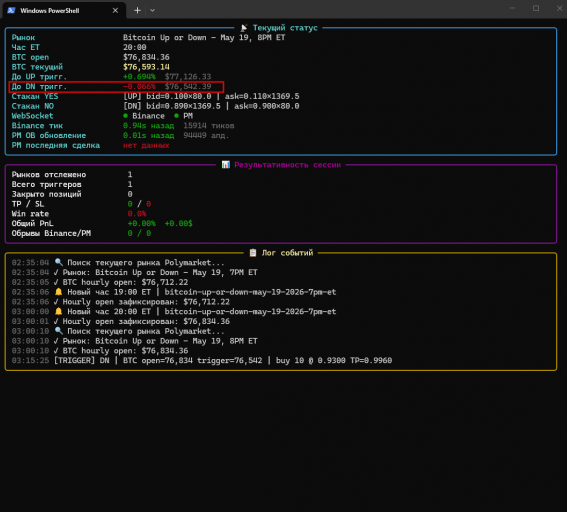Click the bell icon in the 19:00 ET log line
Image resolution: width=567 pixels, height=512 pixels.
coord(59,292)
